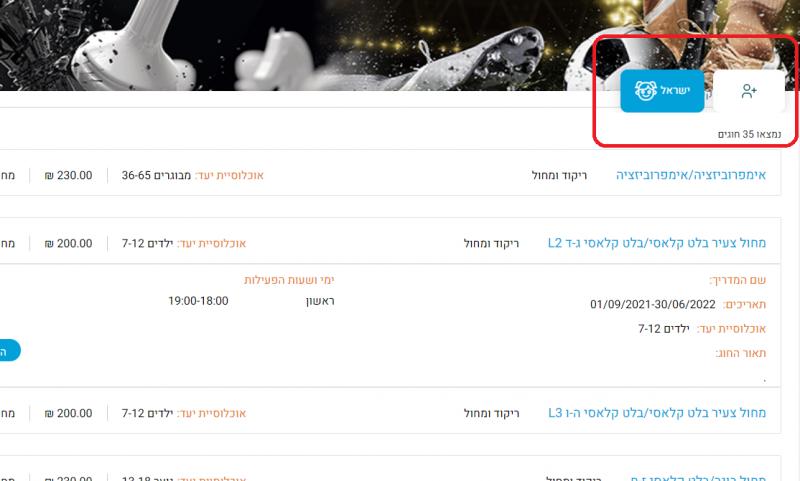800x481 pixels.
Task: Click the מבוגרים 36-65 target population text
Action: point(156,175)
